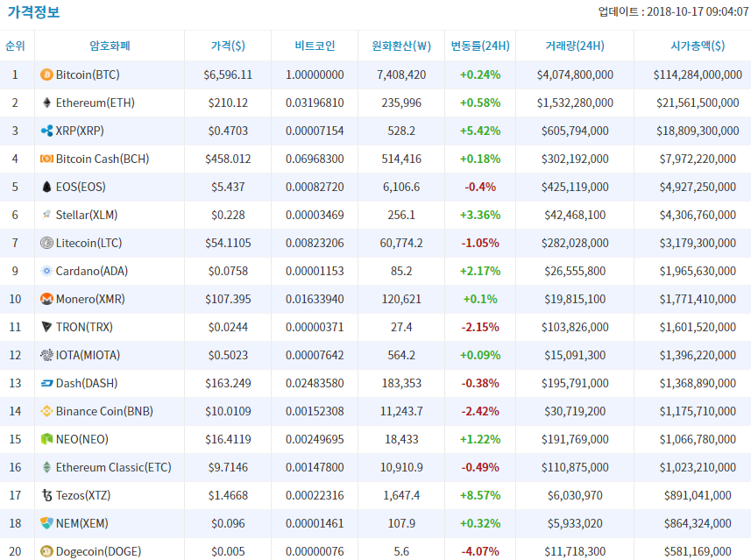Screen dimensions: 751x560
Task: Click the Ethereum diamond logo icon
Action: 46,103
